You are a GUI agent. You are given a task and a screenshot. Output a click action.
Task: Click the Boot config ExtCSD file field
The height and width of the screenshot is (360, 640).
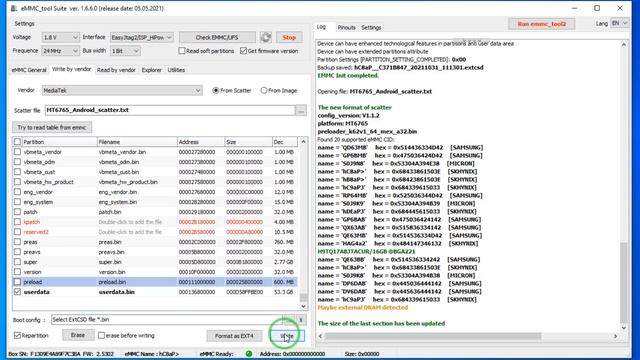coord(167,320)
